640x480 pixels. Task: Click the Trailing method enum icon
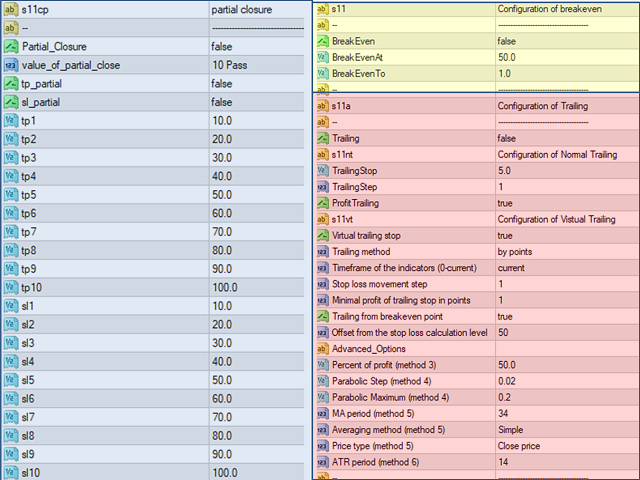(x=323, y=252)
